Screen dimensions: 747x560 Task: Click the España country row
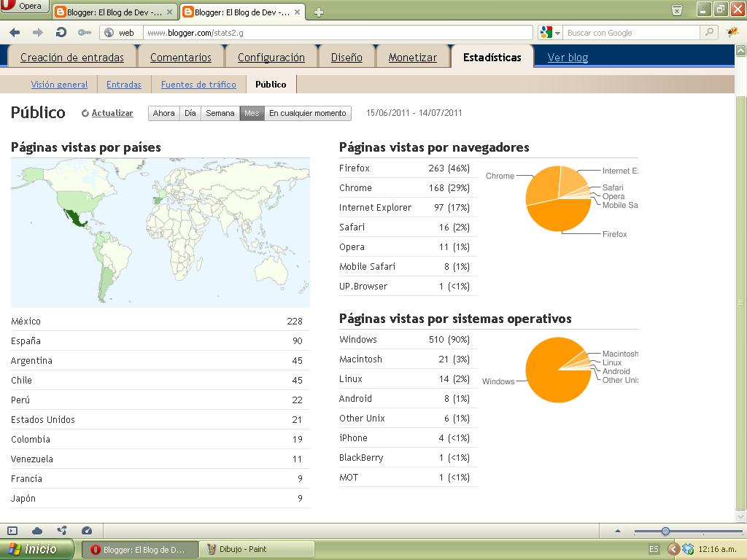(160, 341)
